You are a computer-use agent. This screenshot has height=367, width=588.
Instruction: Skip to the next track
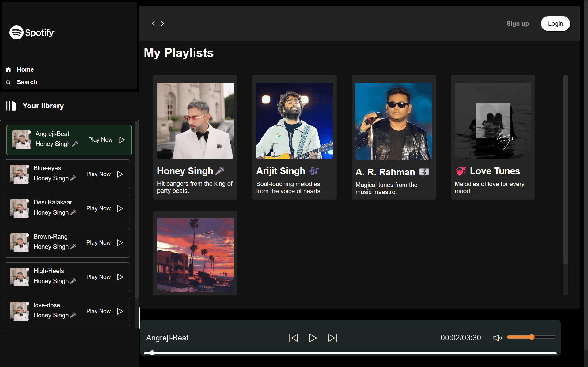332,338
